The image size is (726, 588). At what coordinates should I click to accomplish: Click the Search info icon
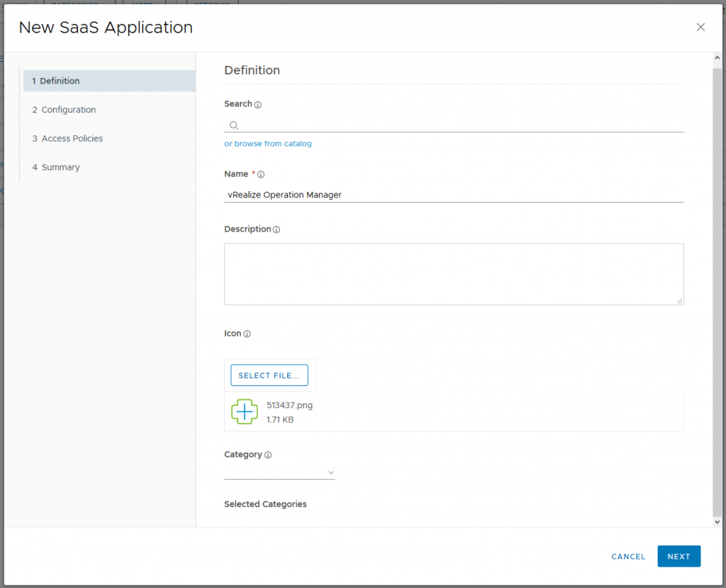point(258,105)
